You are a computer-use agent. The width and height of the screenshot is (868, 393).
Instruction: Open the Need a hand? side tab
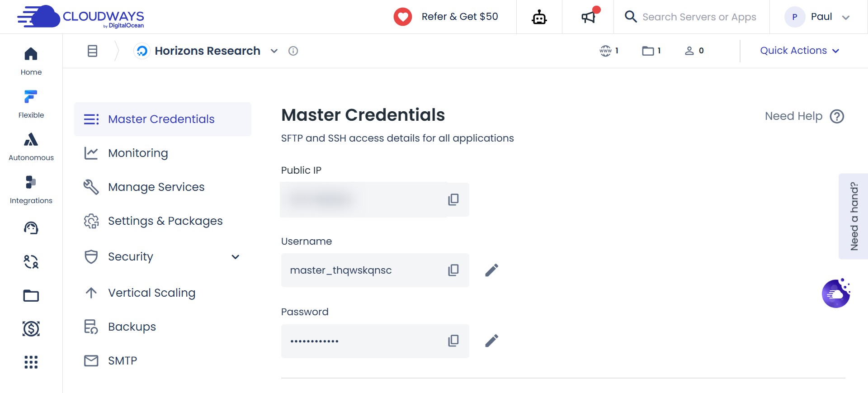pyautogui.click(x=854, y=216)
